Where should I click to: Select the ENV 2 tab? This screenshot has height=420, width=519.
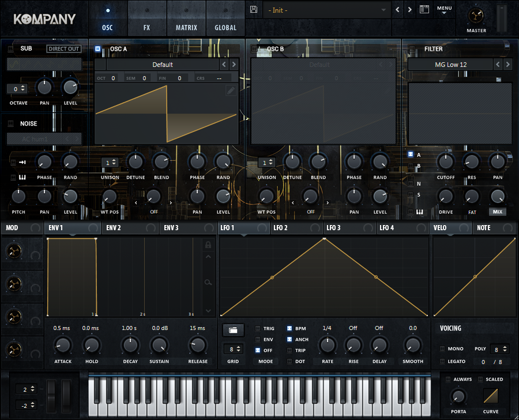pyautogui.click(x=130, y=228)
